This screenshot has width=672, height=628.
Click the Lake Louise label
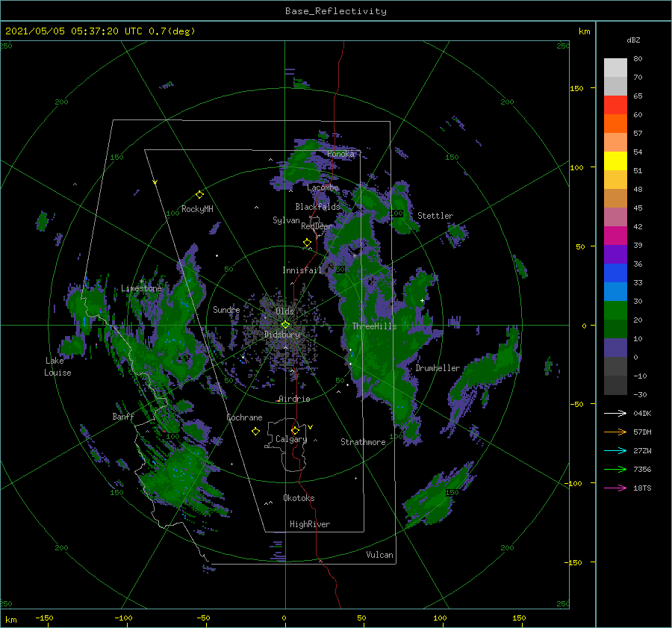(x=57, y=367)
